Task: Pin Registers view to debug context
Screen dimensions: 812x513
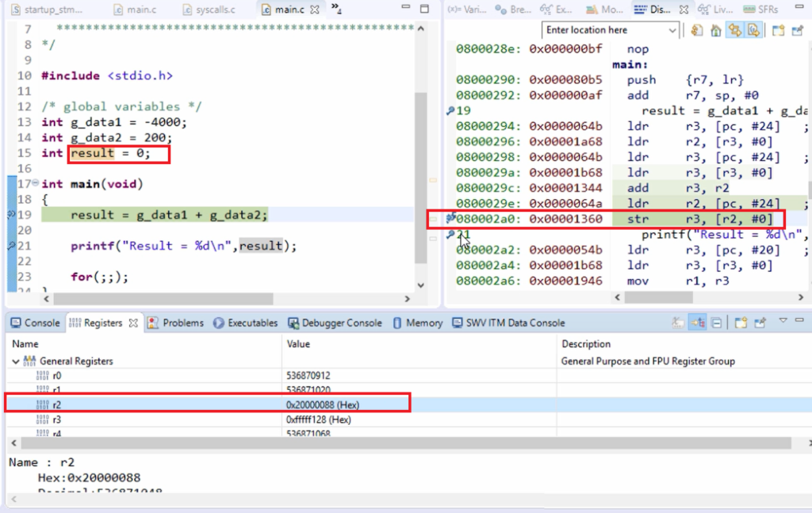Action: [760, 323]
